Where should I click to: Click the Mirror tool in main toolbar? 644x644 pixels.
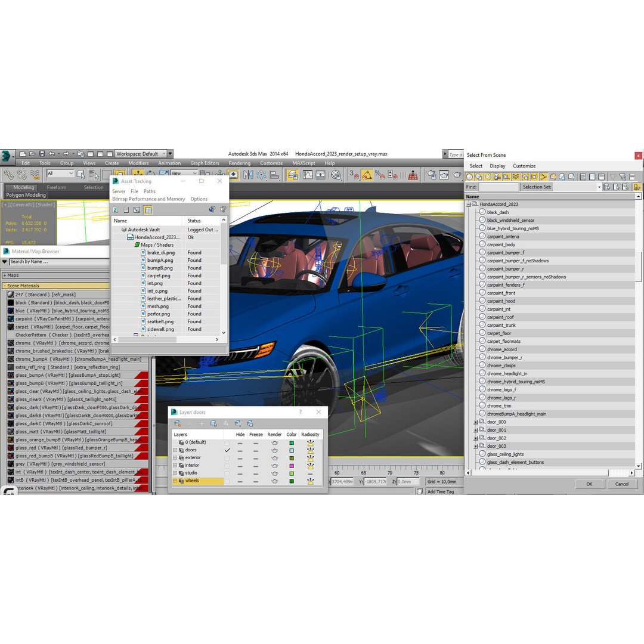[248, 175]
